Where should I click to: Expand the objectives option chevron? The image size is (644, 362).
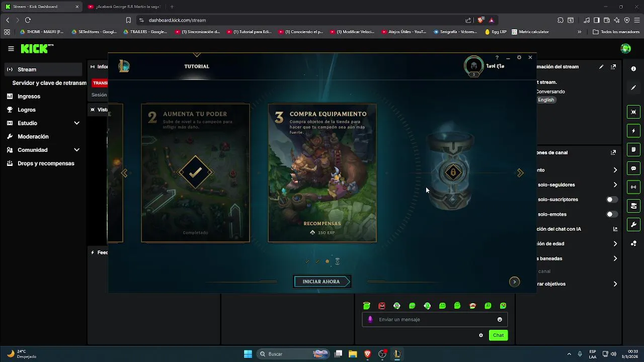615,284
